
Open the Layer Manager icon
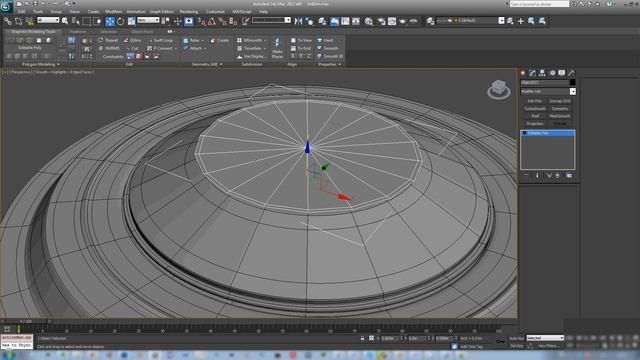[322, 21]
